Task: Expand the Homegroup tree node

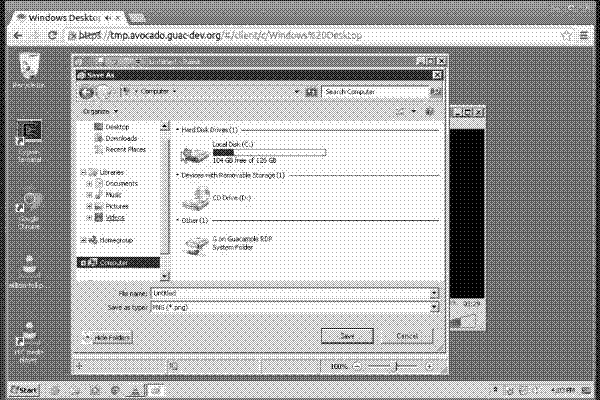Action: click(x=83, y=240)
